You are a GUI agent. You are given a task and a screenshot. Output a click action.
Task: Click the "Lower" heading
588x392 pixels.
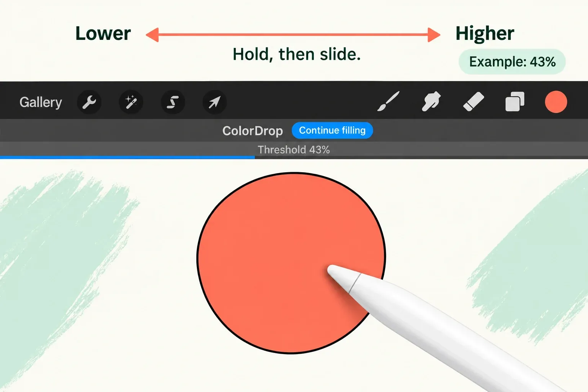(103, 33)
